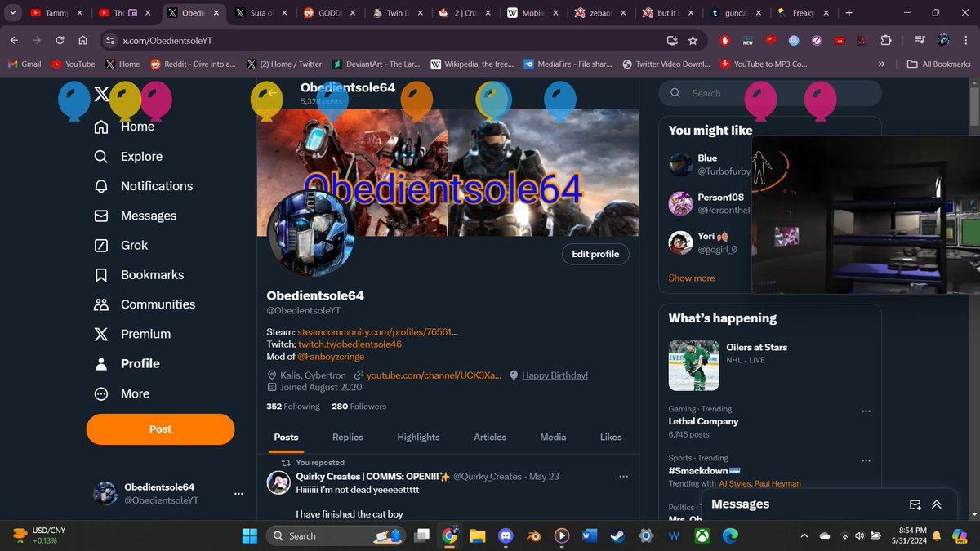The width and height of the screenshot is (980, 551).
Task: Switch to the Highlights tab
Action: (418, 438)
